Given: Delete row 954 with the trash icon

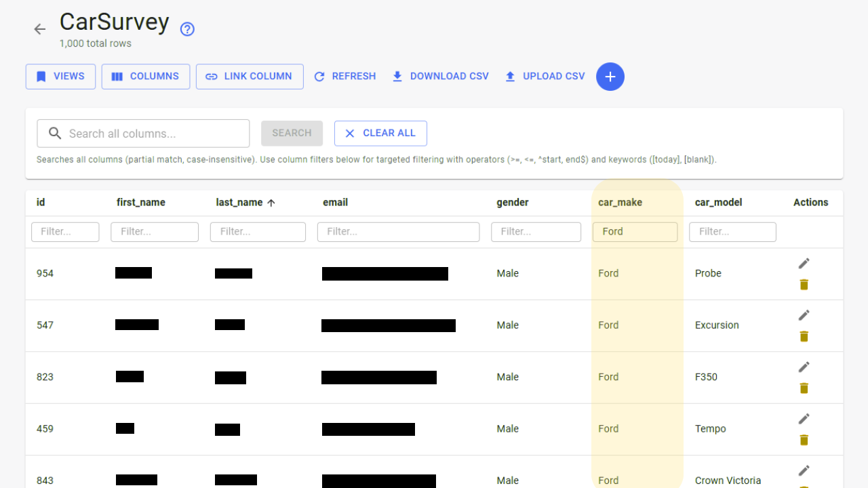Looking at the screenshot, I should coord(804,285).
